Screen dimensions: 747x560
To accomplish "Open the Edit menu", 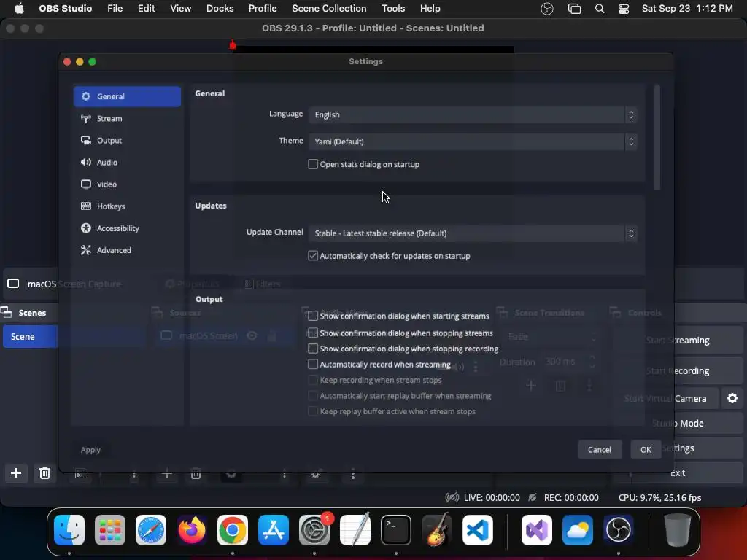I will [x=146, y=9].
